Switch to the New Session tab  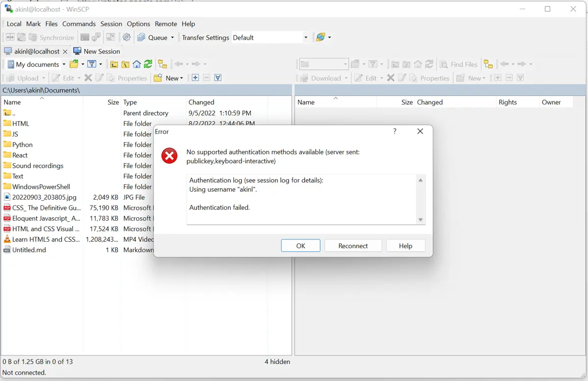pos(97,51)
